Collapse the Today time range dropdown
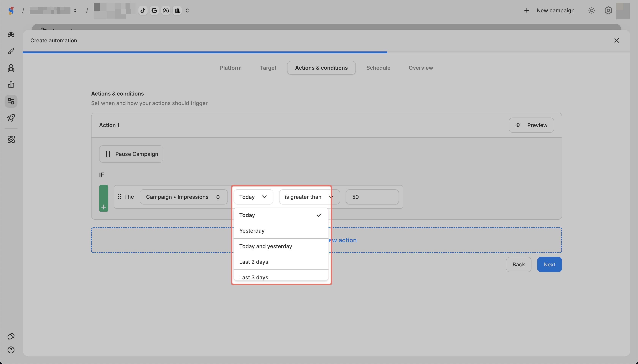 pos(253,197)
